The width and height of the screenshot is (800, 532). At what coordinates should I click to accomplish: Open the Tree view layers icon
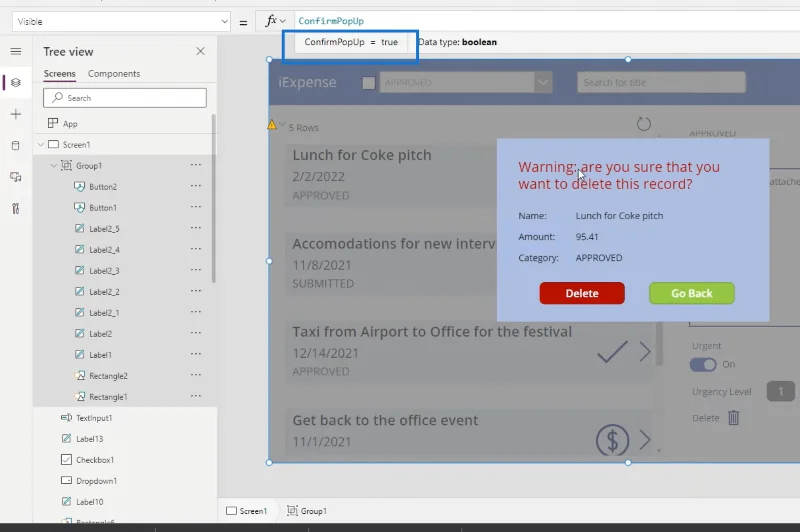click(x=16, y=82)
